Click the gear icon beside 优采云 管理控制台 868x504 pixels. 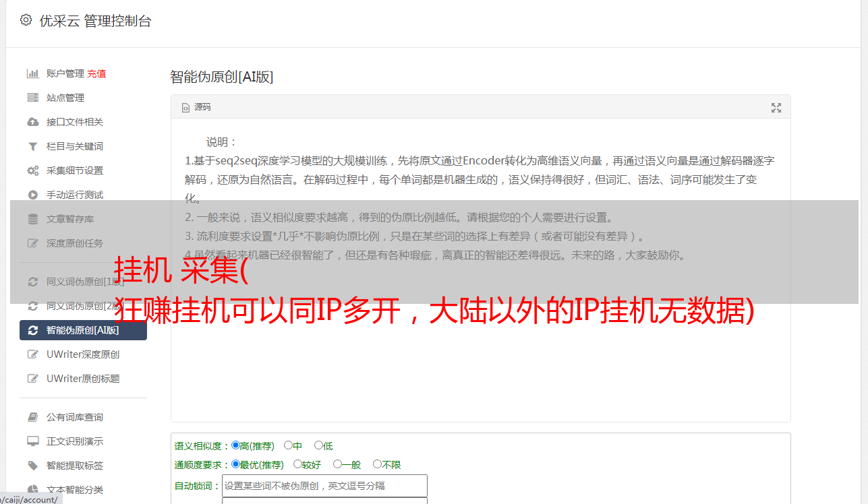coord(26,20)
